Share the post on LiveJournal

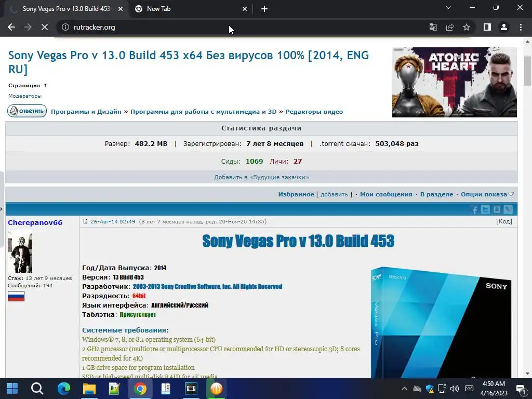coord(508,210)
